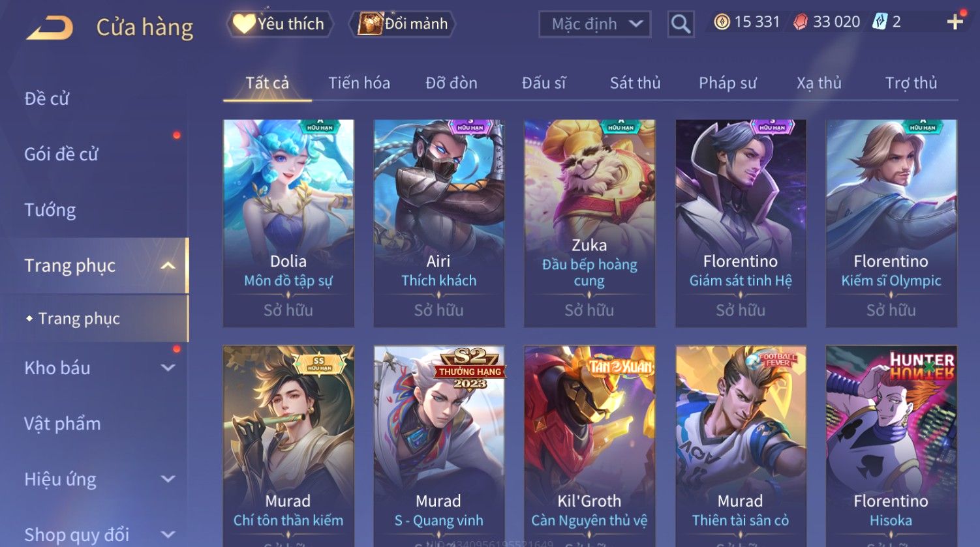Open Đổi mảnh chest exchange
Screen dimensions: 980x547
[x=403, y=24]
